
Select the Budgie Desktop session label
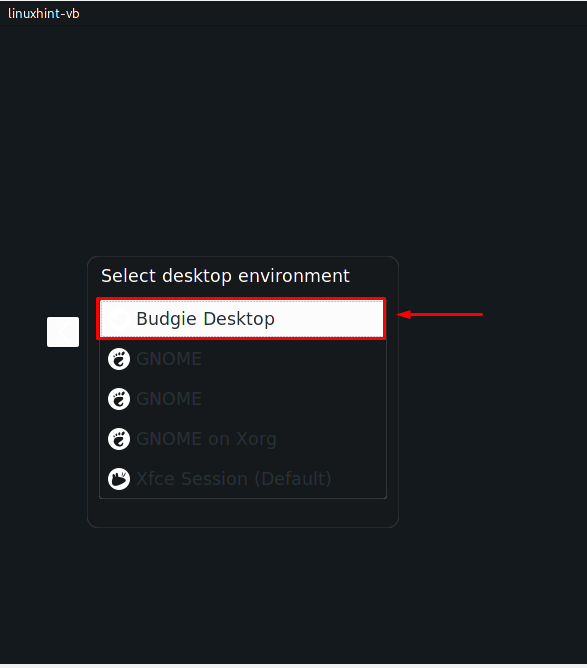205,319
